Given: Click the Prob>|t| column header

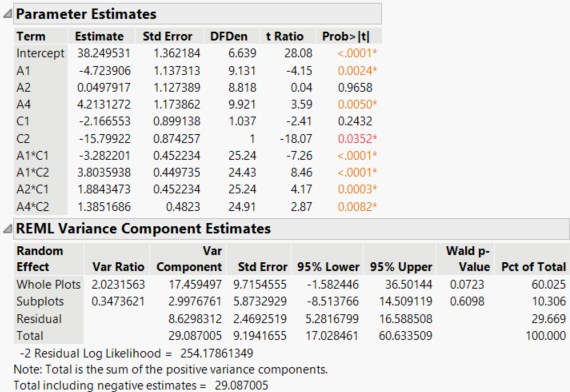Looking at the screenshot, I should (345, 36).
